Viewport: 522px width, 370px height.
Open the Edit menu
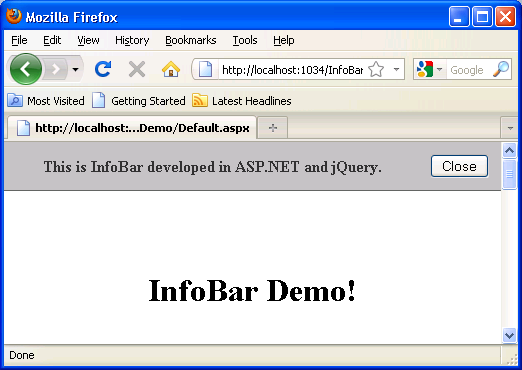tap(52, 40)
